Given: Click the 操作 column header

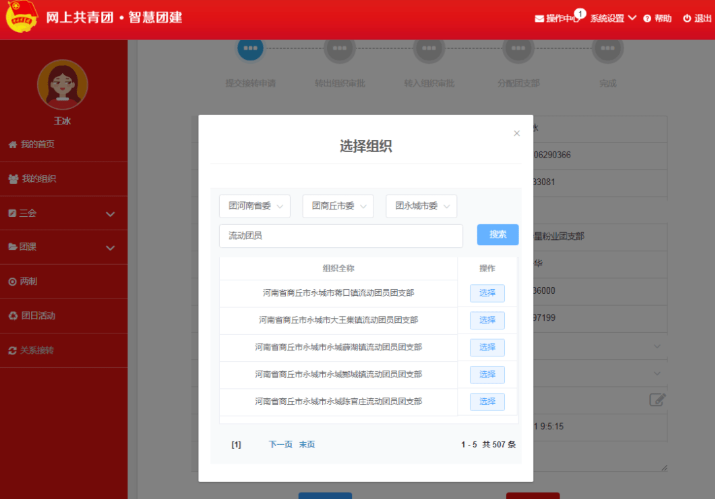Looking at the screenshot, I should 487,268.
